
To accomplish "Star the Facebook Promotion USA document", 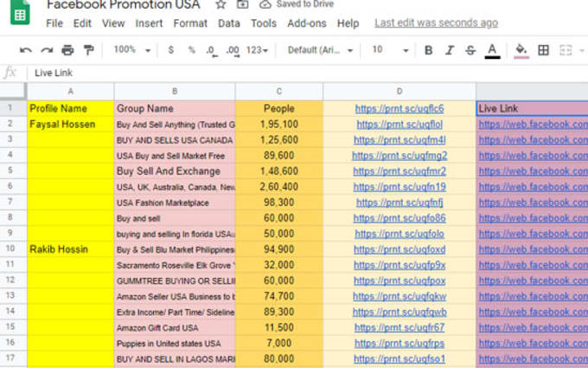I will point(220,4).
